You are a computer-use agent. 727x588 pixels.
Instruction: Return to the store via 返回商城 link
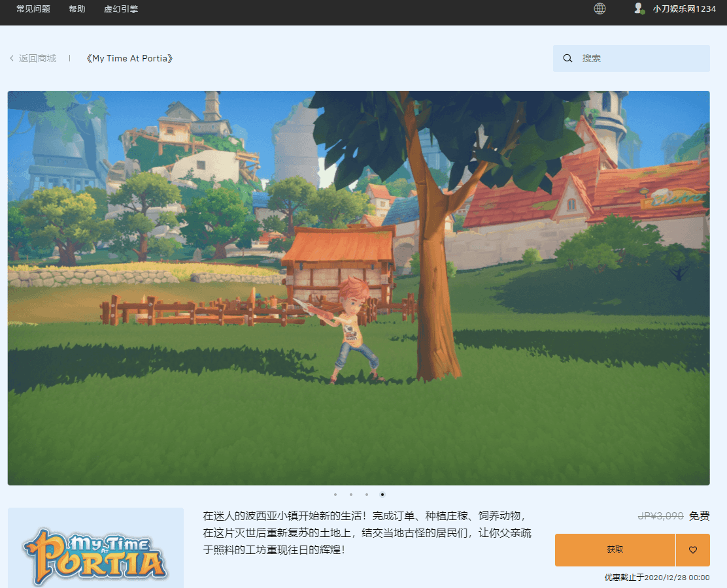click(37, 58)
